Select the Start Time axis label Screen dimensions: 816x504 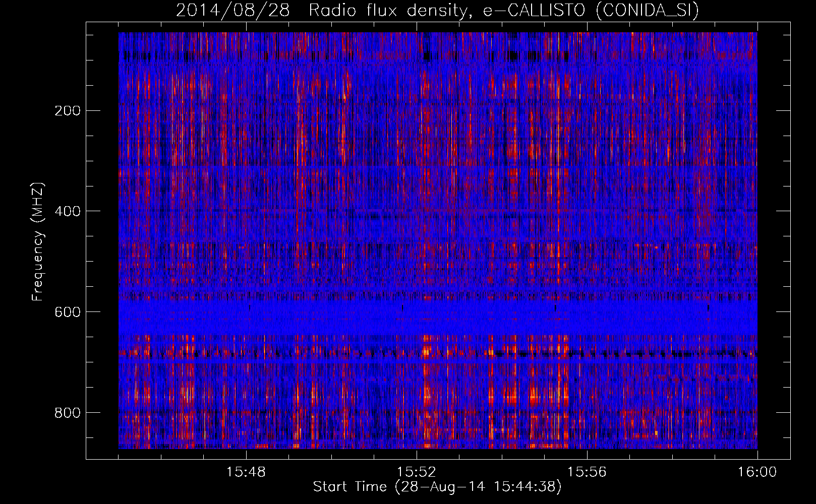pos(437,487)
